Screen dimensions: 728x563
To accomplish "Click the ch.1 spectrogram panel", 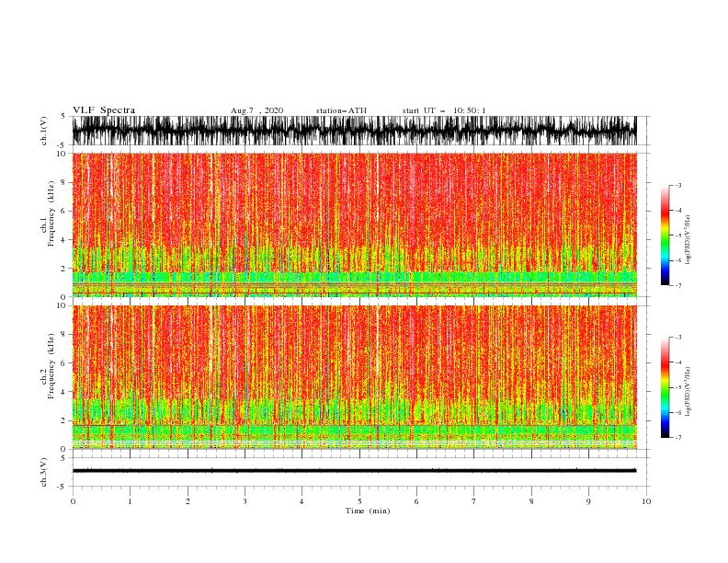I will (x=354, y=224).
